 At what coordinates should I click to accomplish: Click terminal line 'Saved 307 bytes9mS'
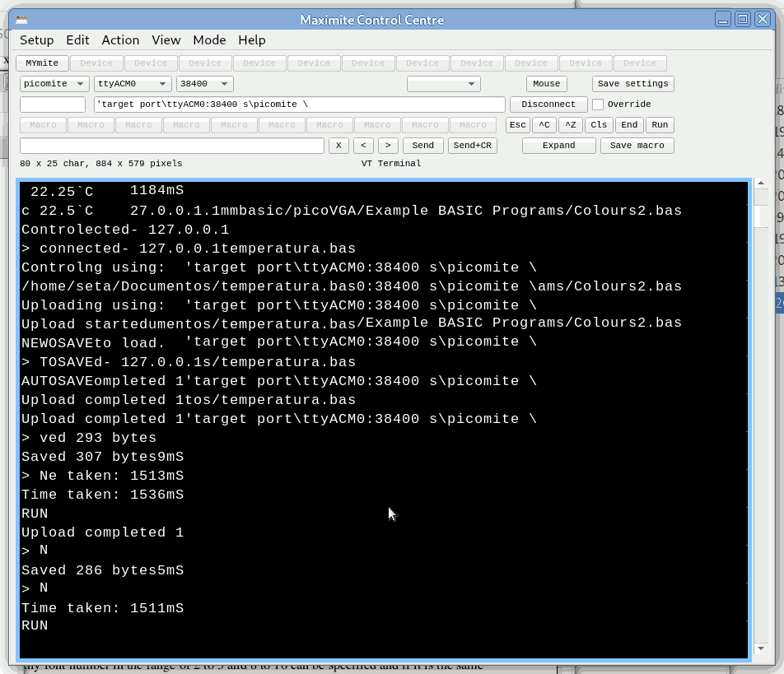(102, 457)
